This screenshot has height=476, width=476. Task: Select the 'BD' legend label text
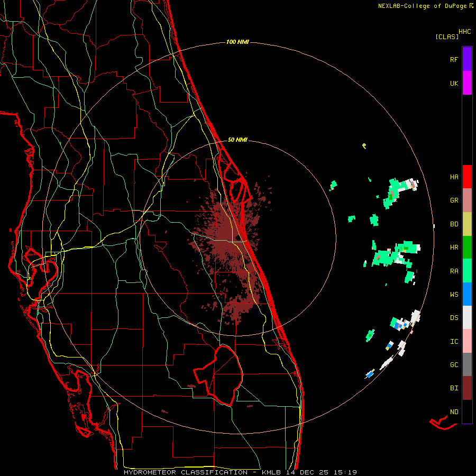[x=454, y=224]
